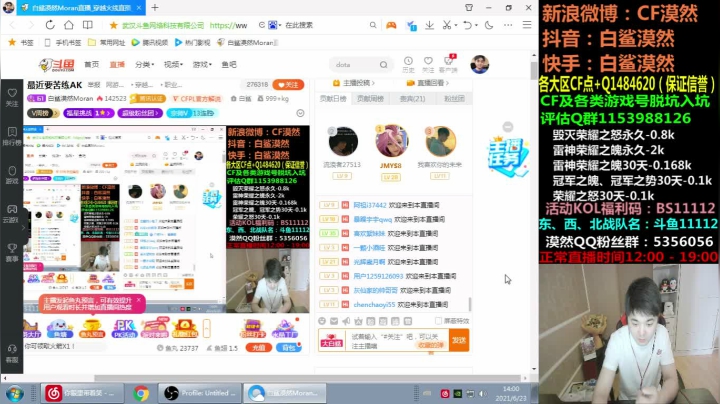Click the Douyu search magnifier icon
This screenshot has height=404, width=720.
383,65
